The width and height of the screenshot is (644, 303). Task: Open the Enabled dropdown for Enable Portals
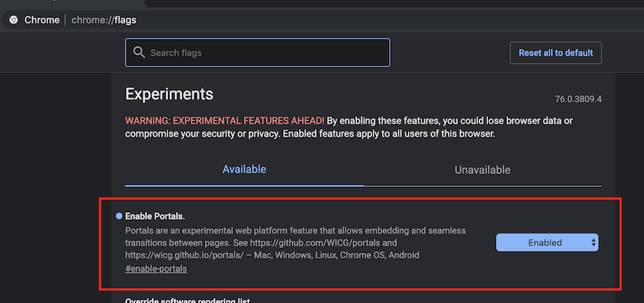tap(547, 243)
